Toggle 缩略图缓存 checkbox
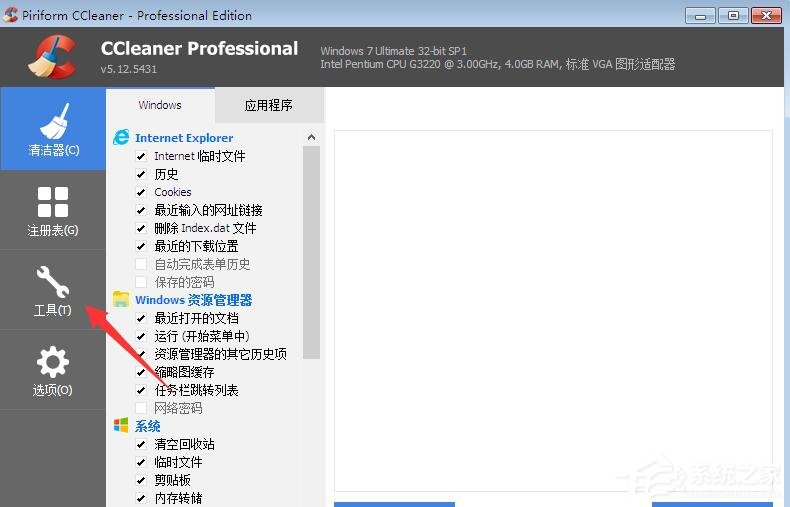Viewport: 790px width, 507px height. point(141,372)
